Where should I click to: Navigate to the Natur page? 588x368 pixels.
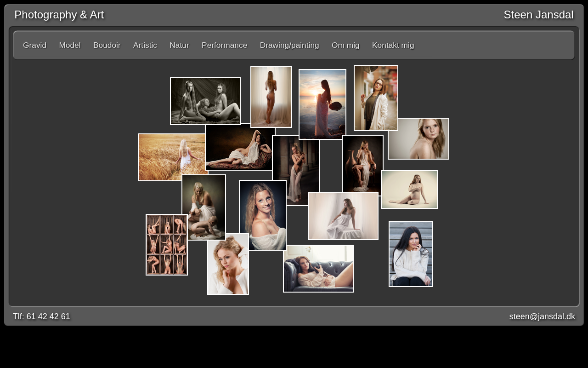click(179, 45)
